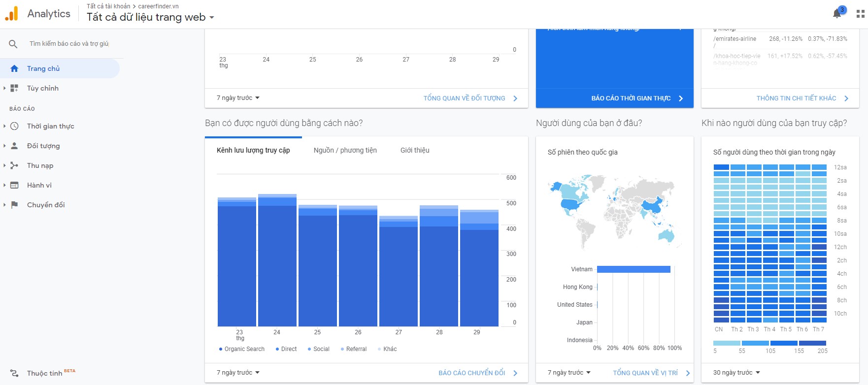Click the Chuyển đổi flag icon
This screenshot has width=868, height=385.
14,205
